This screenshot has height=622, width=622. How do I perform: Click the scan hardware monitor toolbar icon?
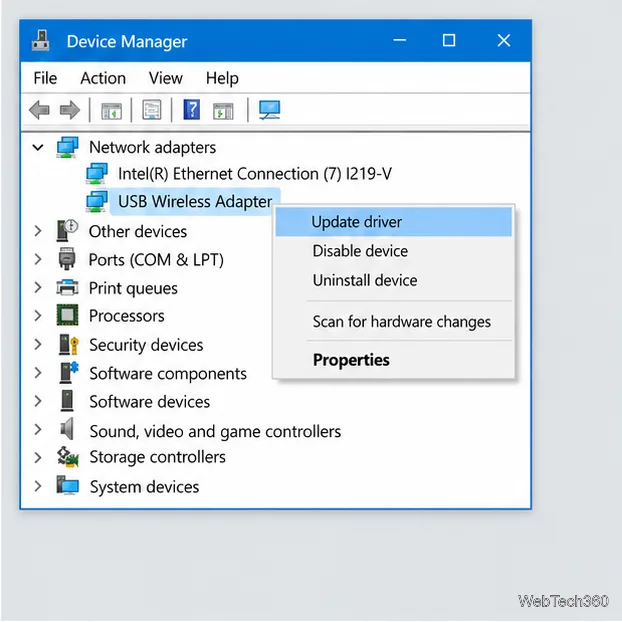point(270,110)
